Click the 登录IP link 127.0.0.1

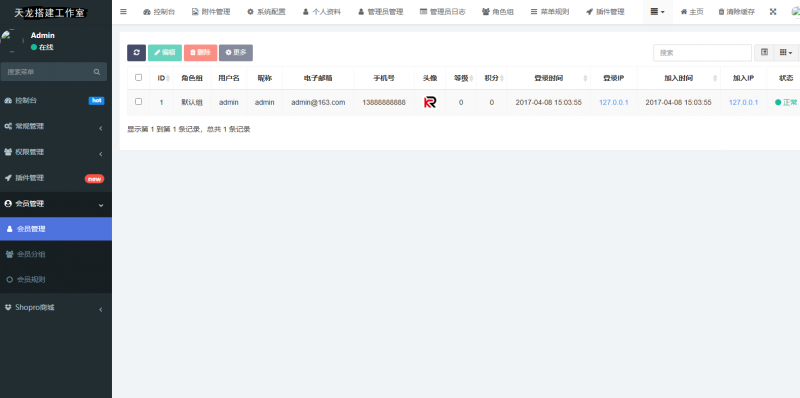pyautogui.click(x=614, y=103)
